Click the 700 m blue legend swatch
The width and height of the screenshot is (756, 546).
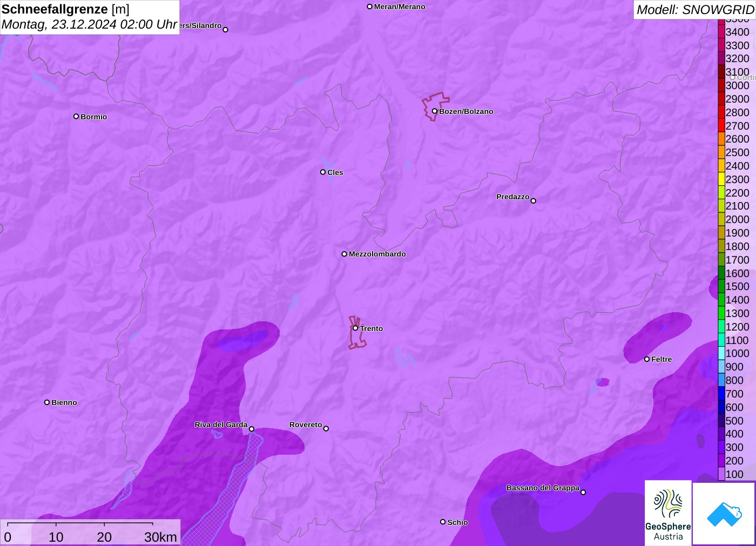(721, 394)
